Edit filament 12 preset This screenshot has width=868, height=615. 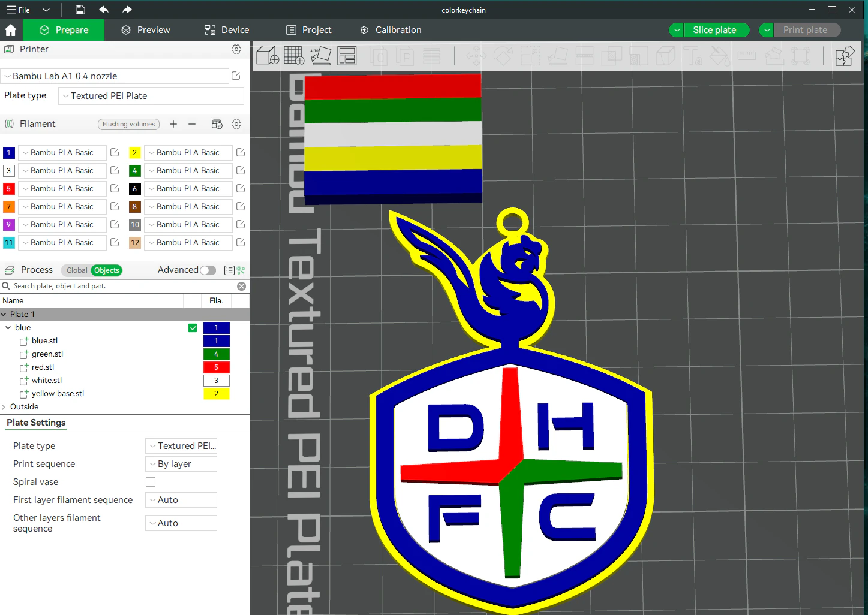point(241,242)
